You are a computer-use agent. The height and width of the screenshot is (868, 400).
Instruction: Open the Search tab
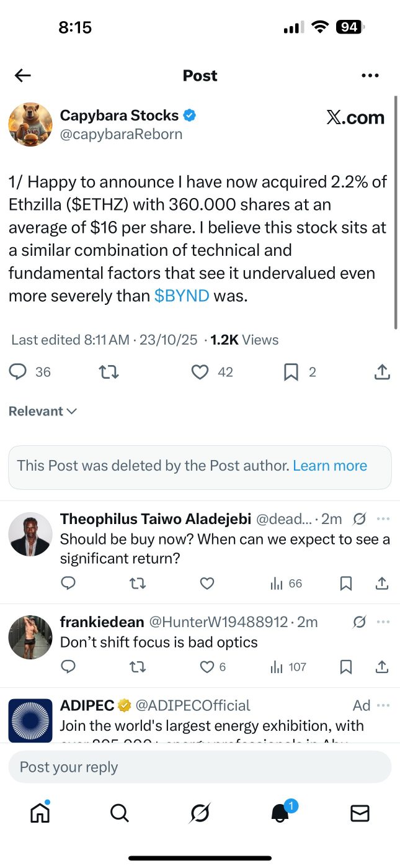pos(119,813)
